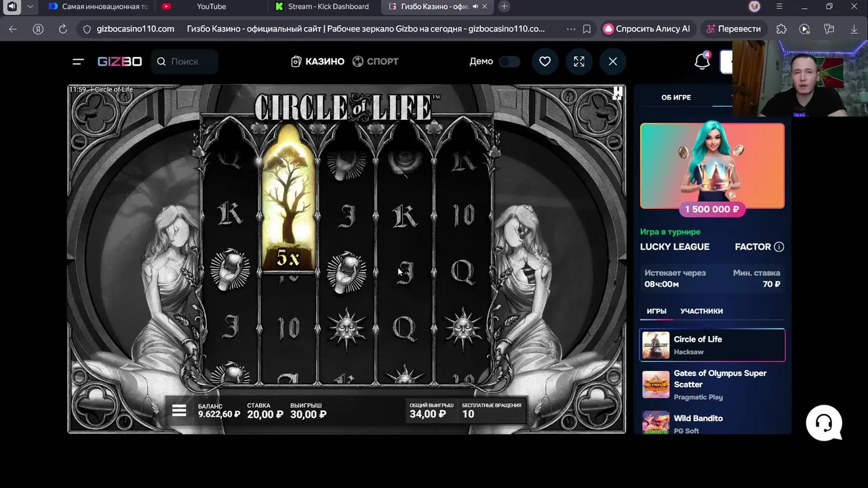Open a new browser tab
Viewport: 868px width, 488px height.
coord(504,7)
